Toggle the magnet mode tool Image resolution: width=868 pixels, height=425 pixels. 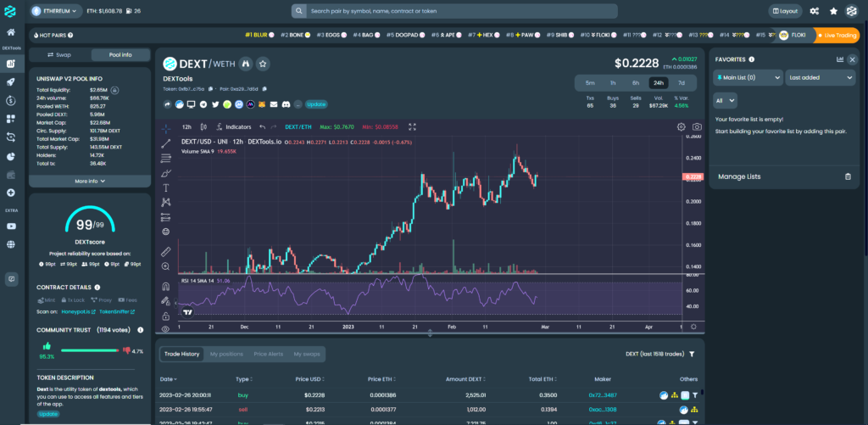[165, 287]
